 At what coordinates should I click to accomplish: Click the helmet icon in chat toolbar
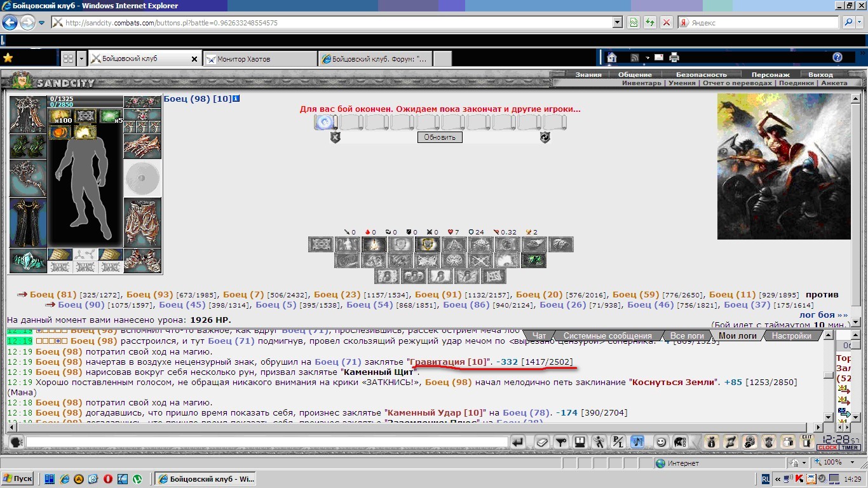(679, 442)
